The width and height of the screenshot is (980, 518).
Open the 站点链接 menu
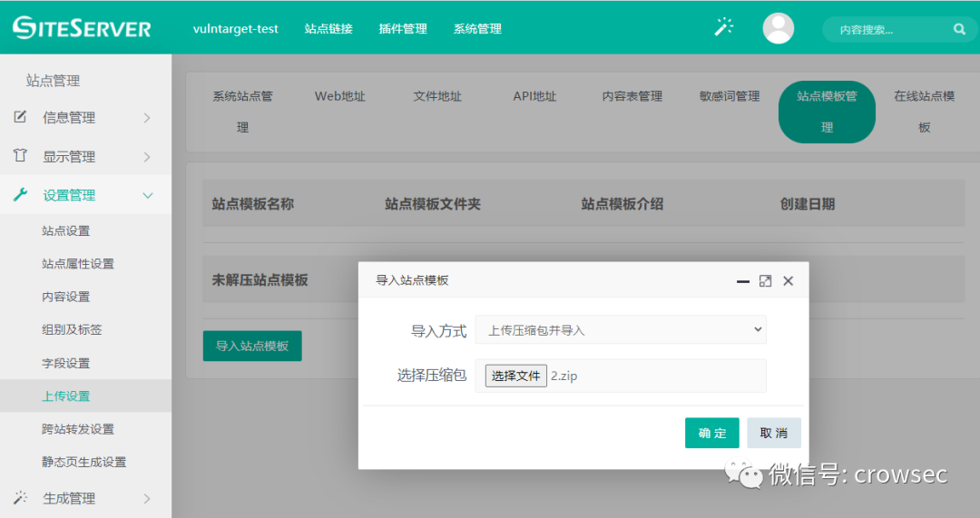tap(328, 29)
